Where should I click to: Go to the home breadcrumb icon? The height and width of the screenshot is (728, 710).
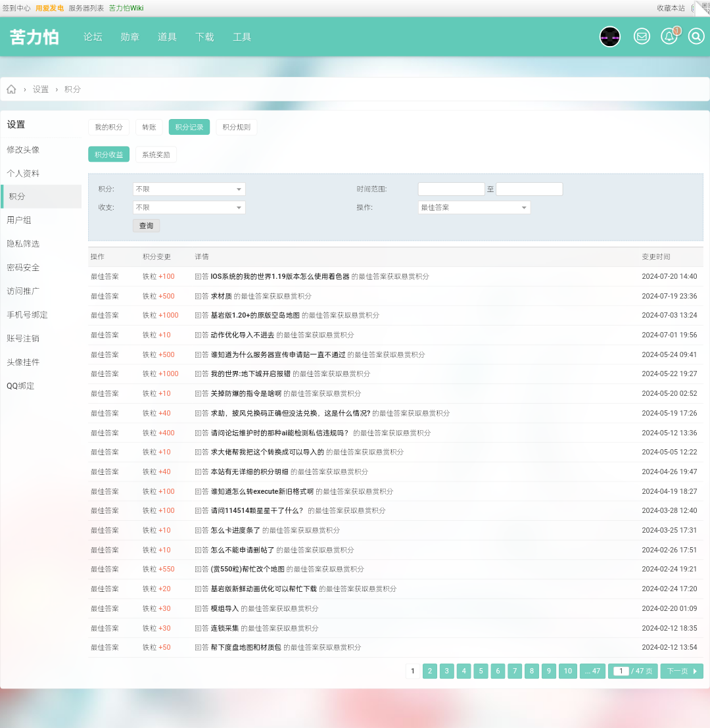(11, 89)
